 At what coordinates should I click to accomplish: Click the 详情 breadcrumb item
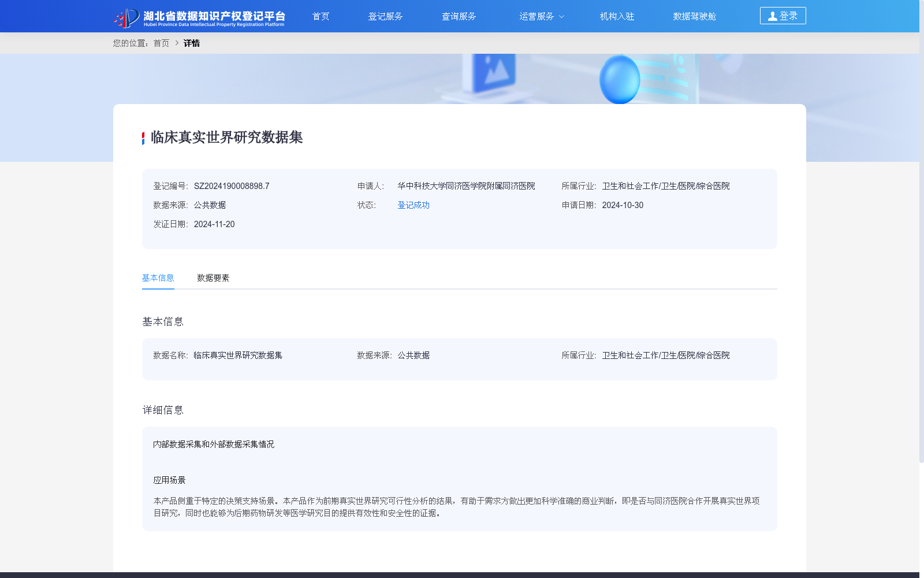coord(192,43)
